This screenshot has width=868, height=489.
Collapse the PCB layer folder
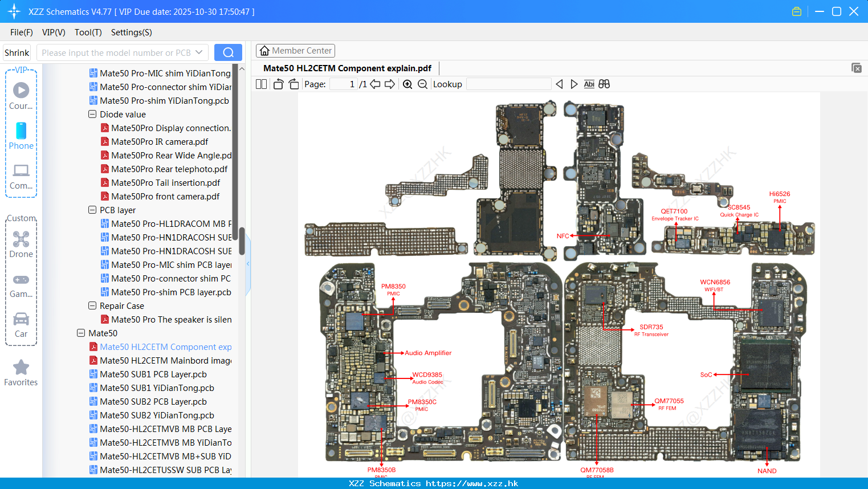coord(92,210)
